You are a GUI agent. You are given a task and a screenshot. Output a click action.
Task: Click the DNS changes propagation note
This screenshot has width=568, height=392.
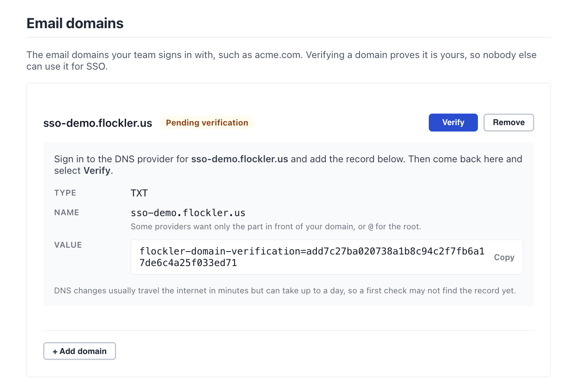pyautogui.click(x=285, y=290)
